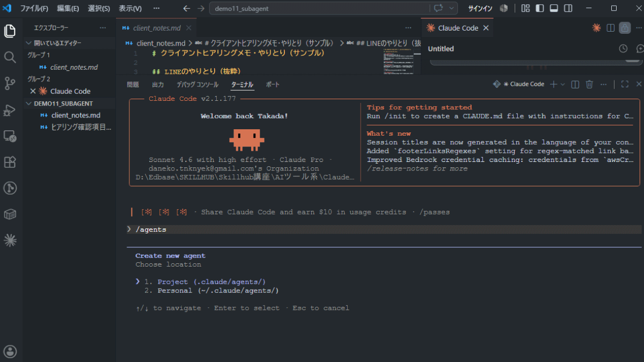Screen dimensions: 644x362
Task: Select the ターミナル tab
Action: [x=242, y=85]
